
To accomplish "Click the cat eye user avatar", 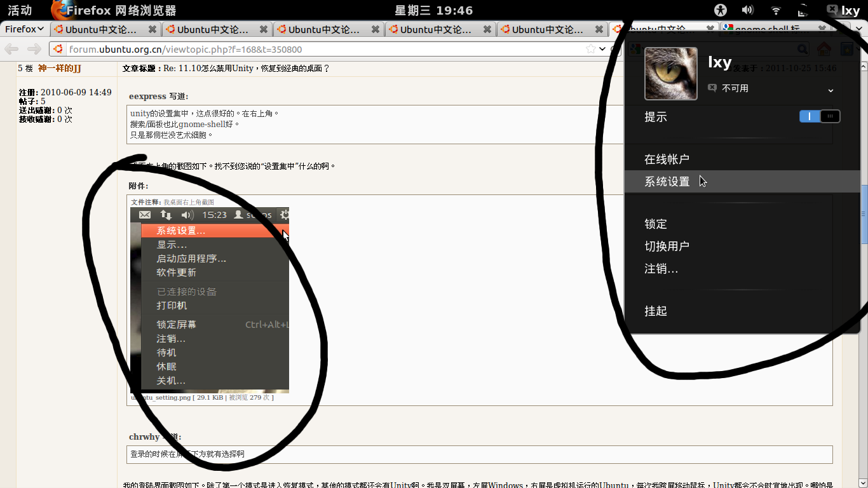I will click(x=671, y=74).
